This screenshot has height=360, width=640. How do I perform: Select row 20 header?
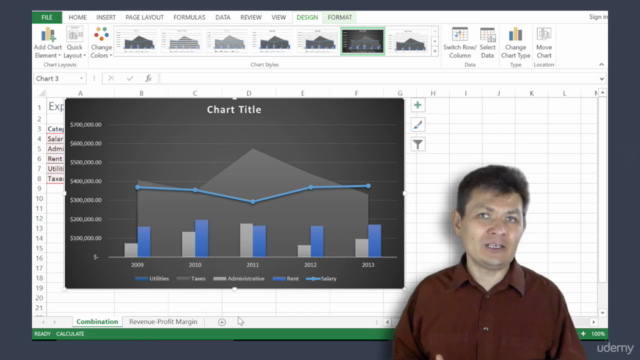39,298
